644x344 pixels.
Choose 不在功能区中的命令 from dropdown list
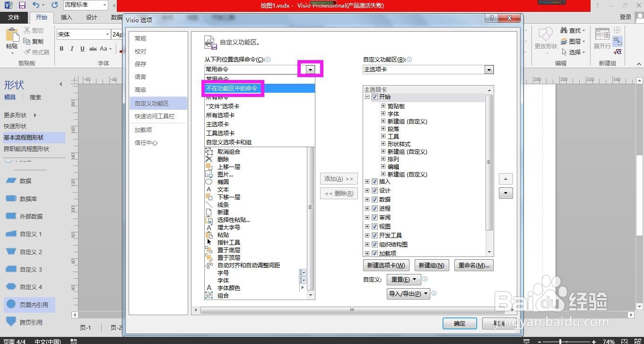click(x=260, y=88)
